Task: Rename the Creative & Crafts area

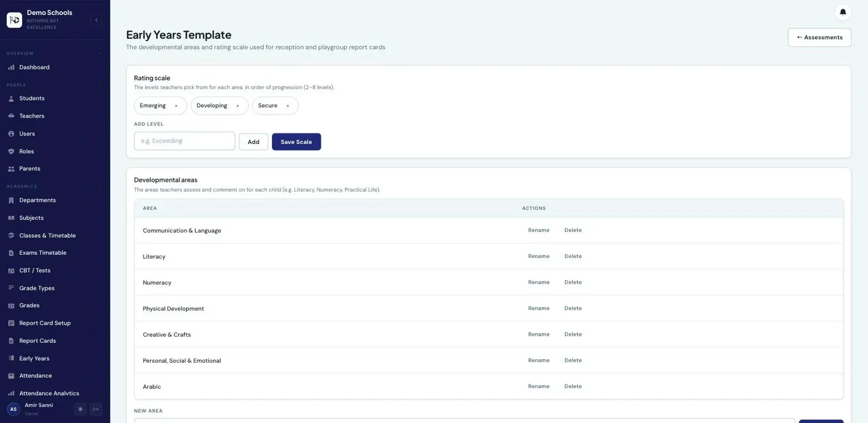Action: tap(538, 334)
